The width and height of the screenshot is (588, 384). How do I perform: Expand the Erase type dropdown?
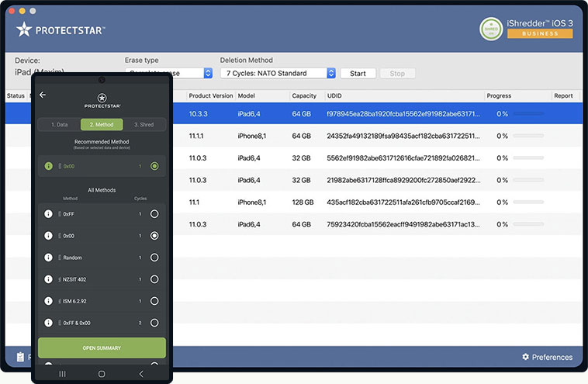(x=207, y=73)
